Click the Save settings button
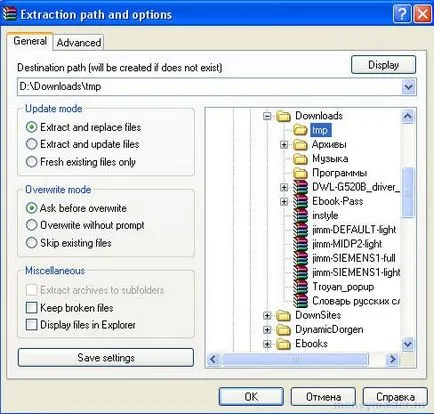Image resolution: width=434 pixels, height=414 pixels. 106,358
